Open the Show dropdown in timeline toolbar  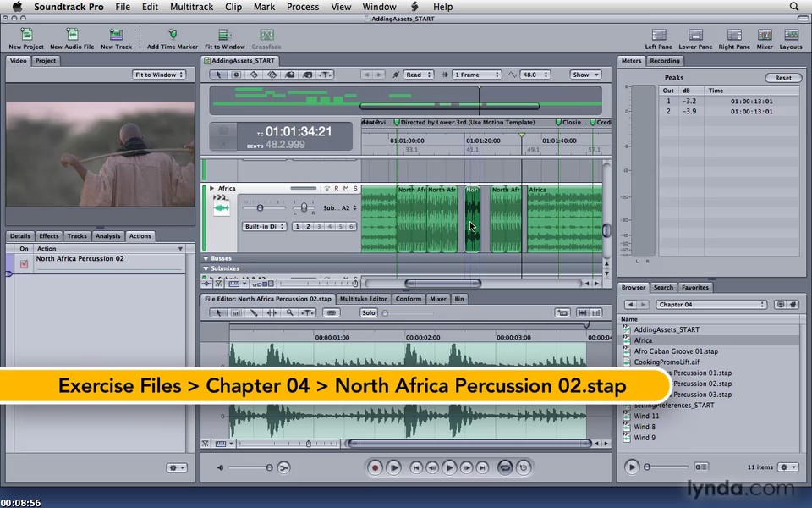[x=585, y=75]
